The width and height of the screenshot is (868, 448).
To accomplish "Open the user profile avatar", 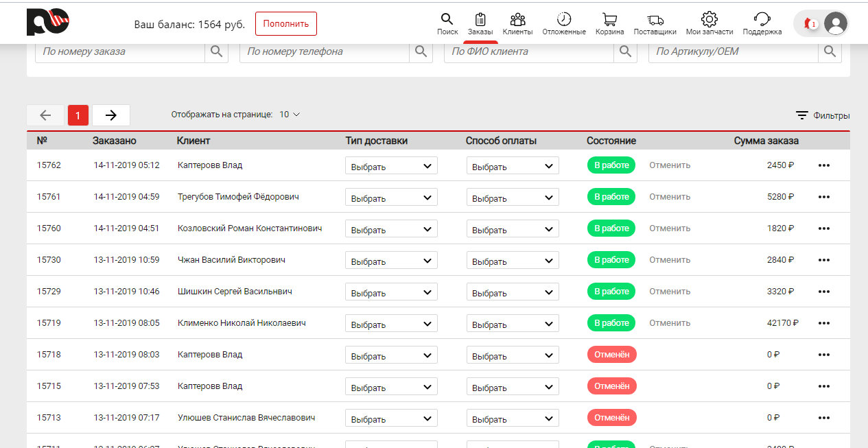I will point(835,24).
